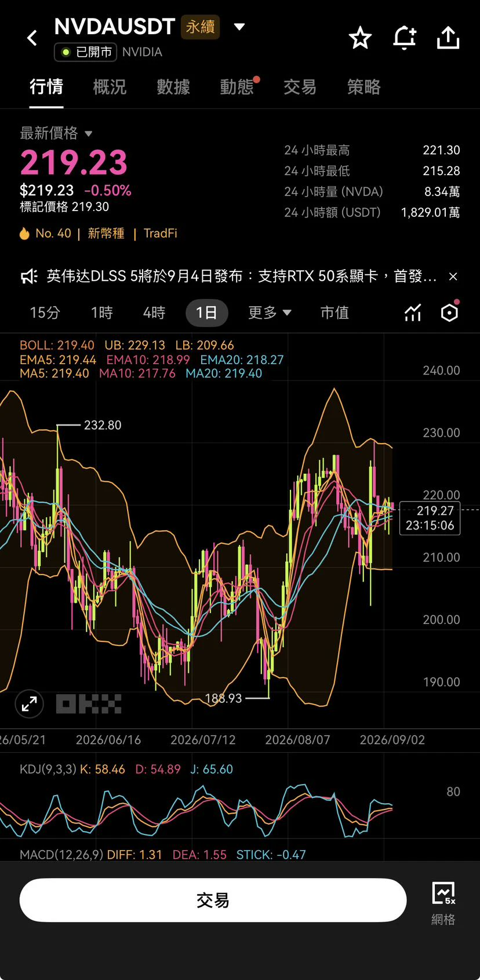The height and width of the screenshot is (980, 480).
Task: Tap BOLL: 219.40 indicator value
Action: tap(57, 345)
